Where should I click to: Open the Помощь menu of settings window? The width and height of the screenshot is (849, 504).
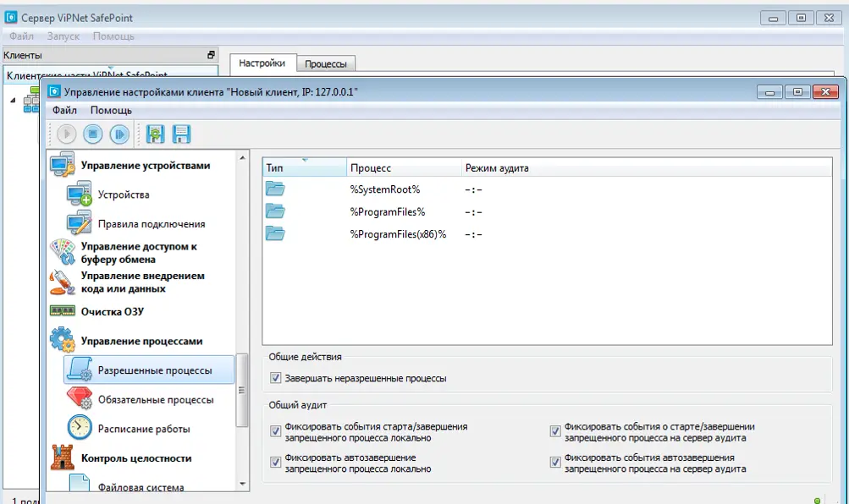pos(111,110)
